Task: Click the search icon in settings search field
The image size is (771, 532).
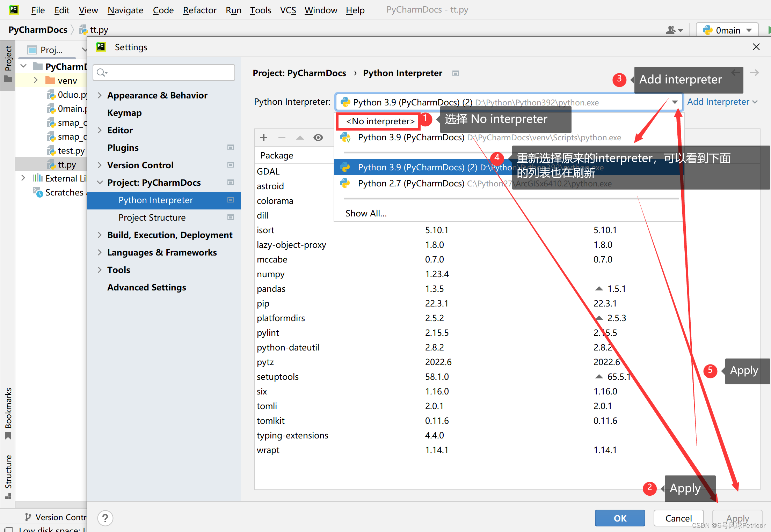Action: (x=102, y=73)
